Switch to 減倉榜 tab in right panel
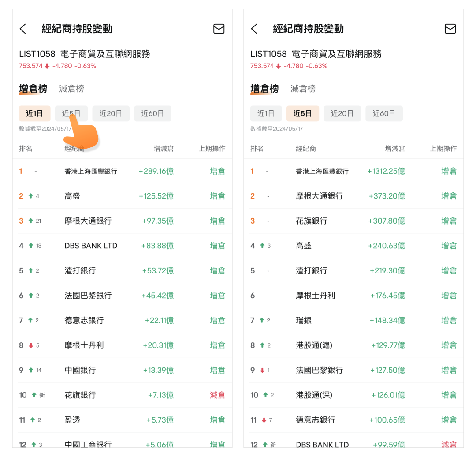This screenshot has height=457, width=476. tap(303, 89)
